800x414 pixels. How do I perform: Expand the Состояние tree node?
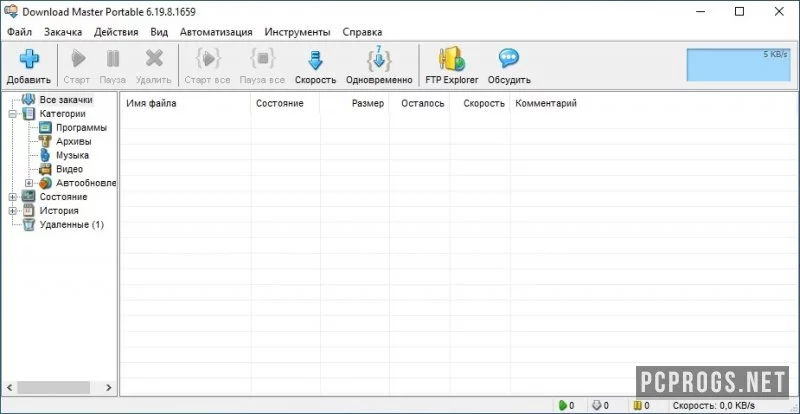pyautogui.click(x=12, y=197)
